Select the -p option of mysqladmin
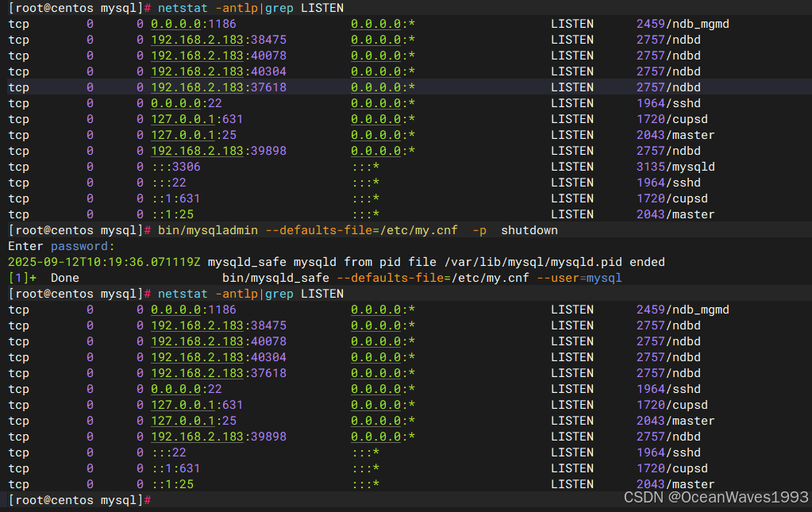Screen dimensions: 812x512 pyautogui.click(x=479, y=230)
